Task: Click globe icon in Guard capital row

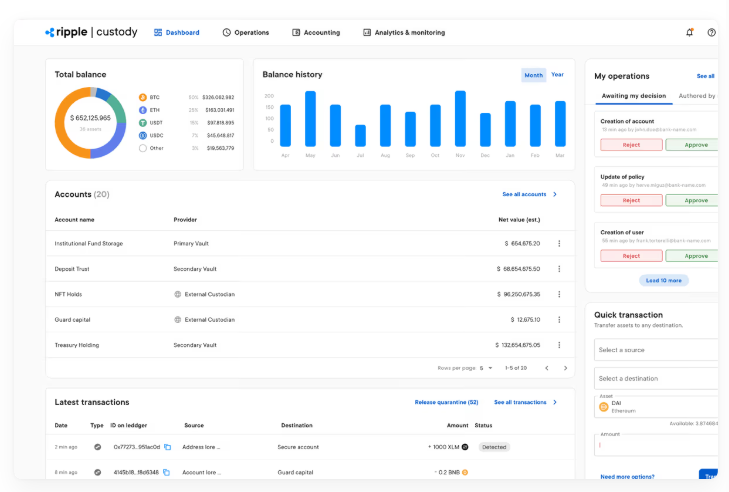Action: [177, 319]
